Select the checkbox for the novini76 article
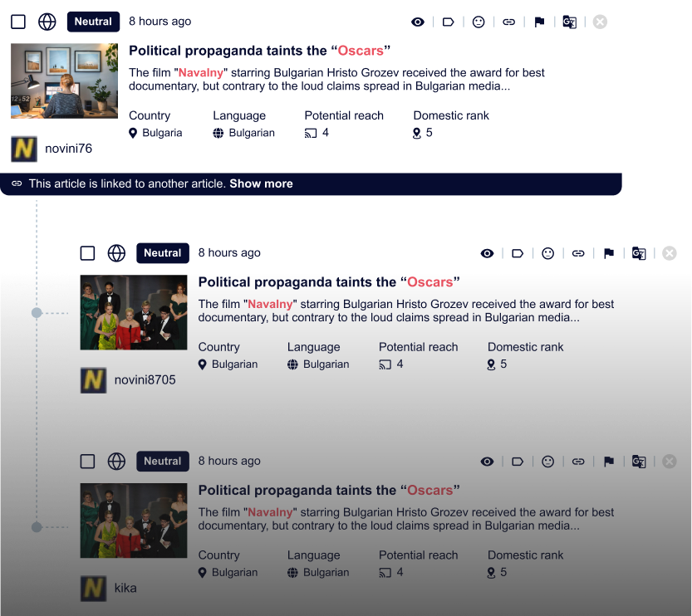692x616 pixels. coord(18,22)
